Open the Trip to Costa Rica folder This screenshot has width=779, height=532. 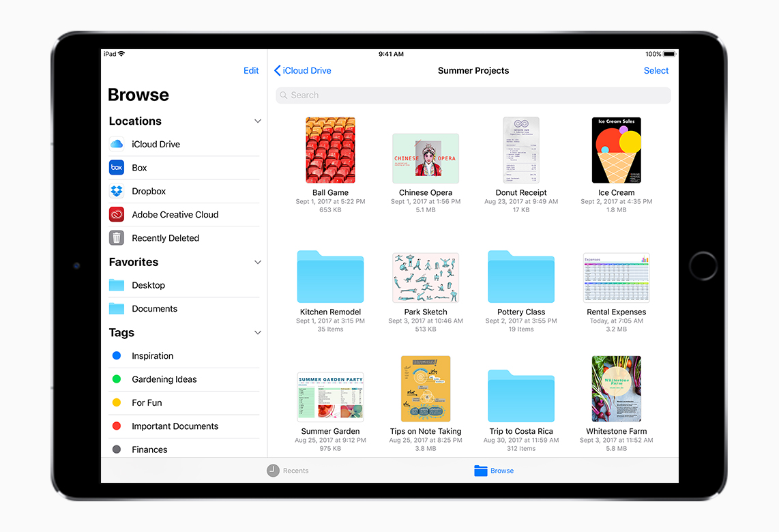(521, 396)
